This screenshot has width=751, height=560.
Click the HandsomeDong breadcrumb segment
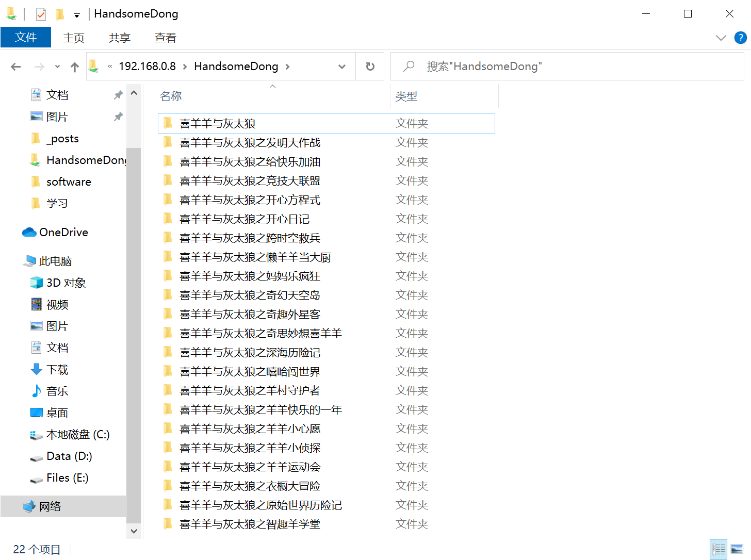pyautogui.click(x=236, y=67)
